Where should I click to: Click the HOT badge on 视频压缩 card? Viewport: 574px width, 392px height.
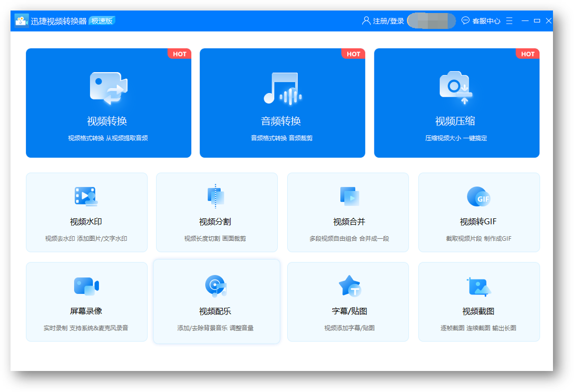(527, 54)
